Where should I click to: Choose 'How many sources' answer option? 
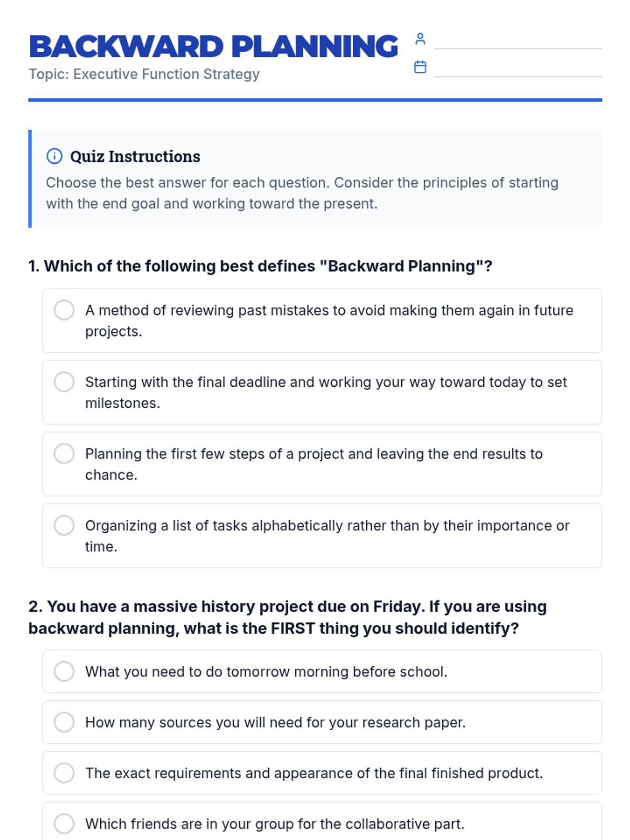coord(64,722)
